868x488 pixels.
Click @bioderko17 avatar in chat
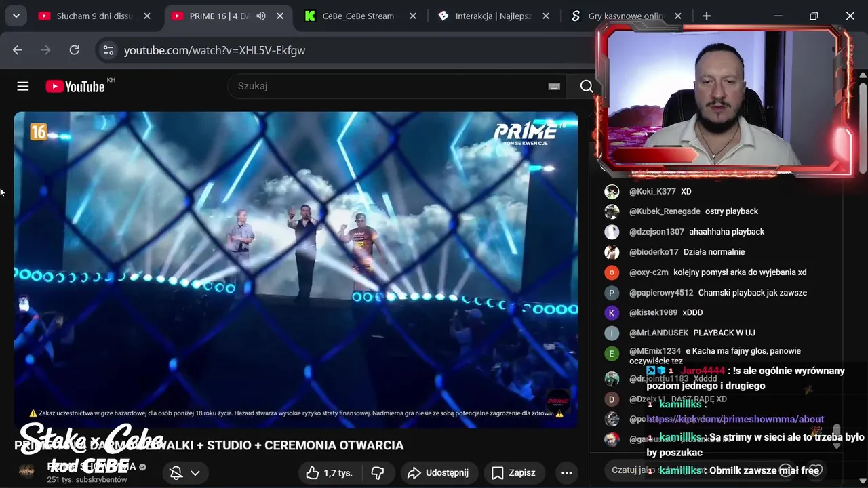click(612, 252)
